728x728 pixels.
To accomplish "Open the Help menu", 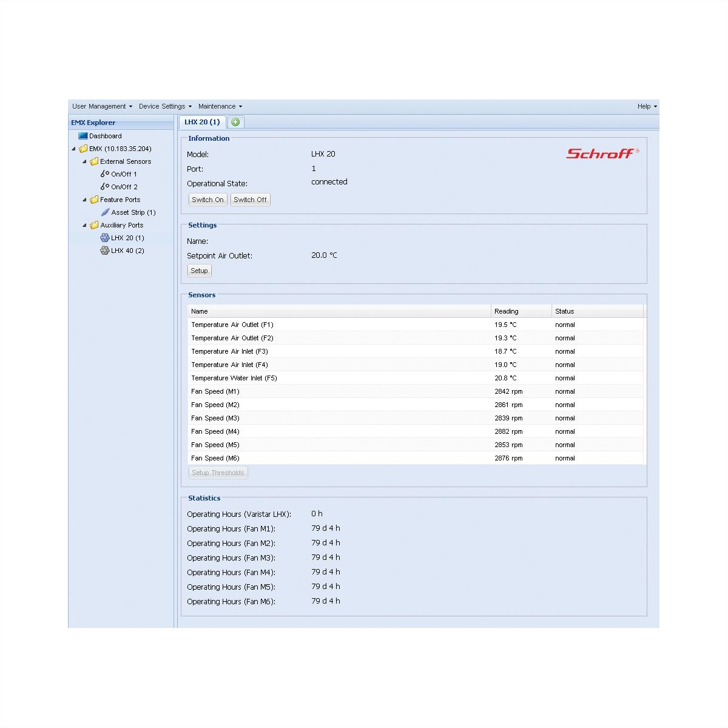I will pyautogui.click(x=647, y=106).
